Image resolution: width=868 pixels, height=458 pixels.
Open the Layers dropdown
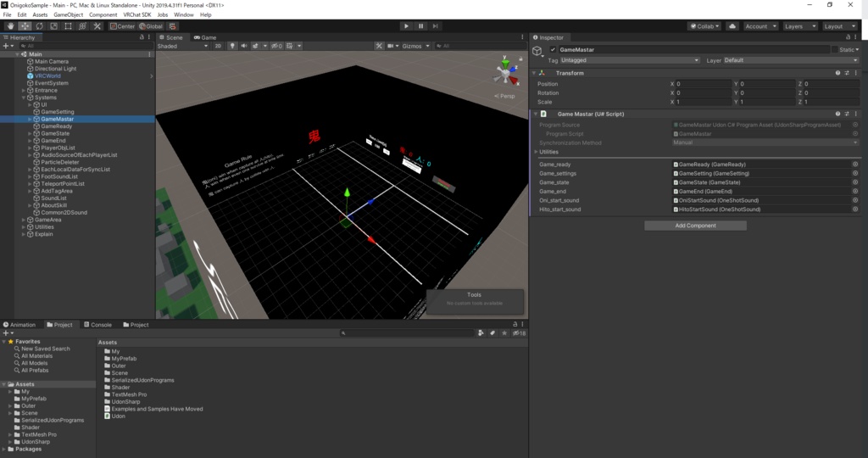798,26
